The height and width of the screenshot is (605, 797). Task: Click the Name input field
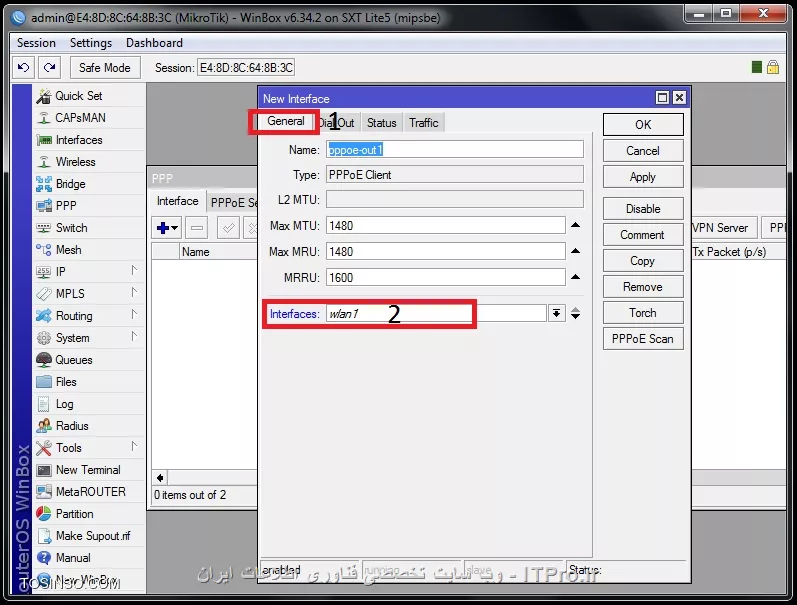(454, 149)
